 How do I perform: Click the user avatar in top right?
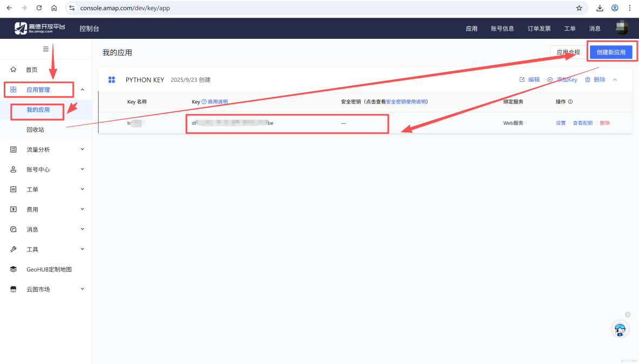point(622,28)
